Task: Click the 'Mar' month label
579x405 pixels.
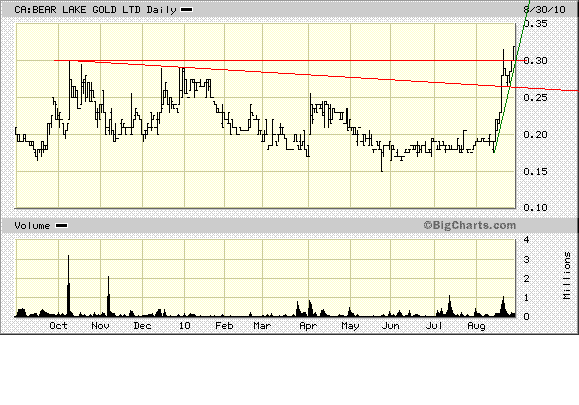Action: [x=262, y=326]
